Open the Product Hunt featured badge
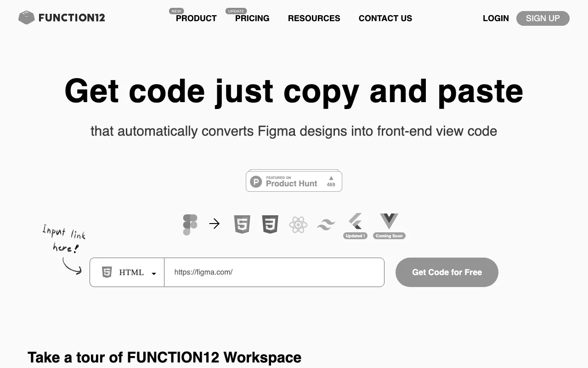Viewport: 588px width, 368px height. click(294, 181)
